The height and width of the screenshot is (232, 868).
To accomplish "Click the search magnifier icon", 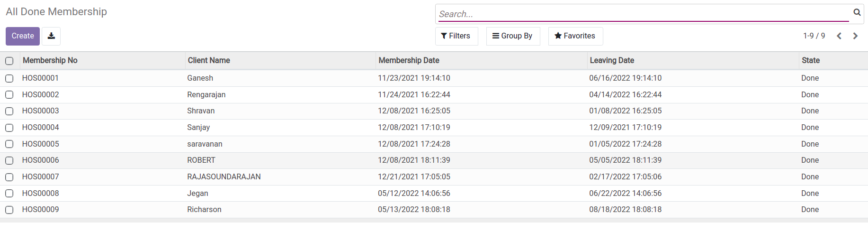I will point(857,13).
